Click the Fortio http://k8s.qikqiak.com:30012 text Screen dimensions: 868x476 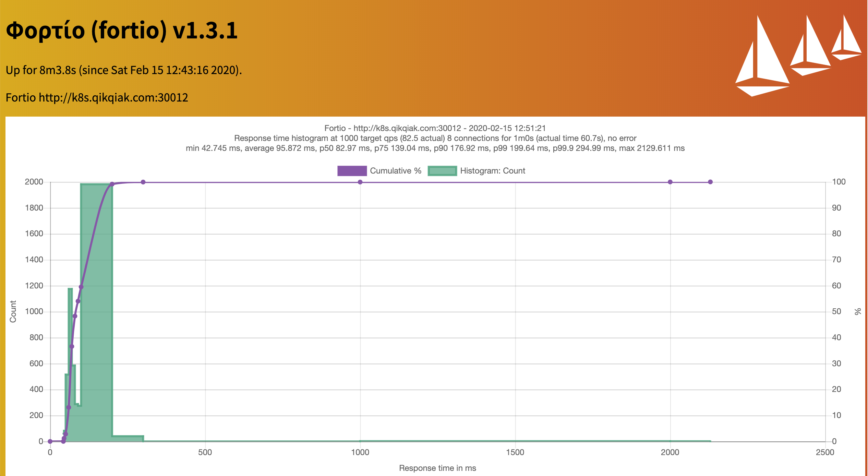tap(97, 98)
